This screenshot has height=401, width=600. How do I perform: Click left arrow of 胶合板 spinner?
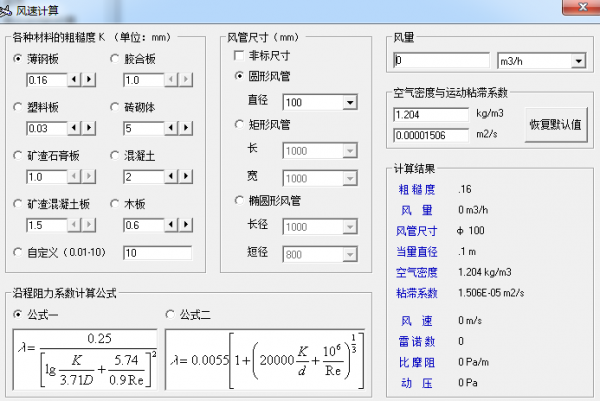(171, 80)
